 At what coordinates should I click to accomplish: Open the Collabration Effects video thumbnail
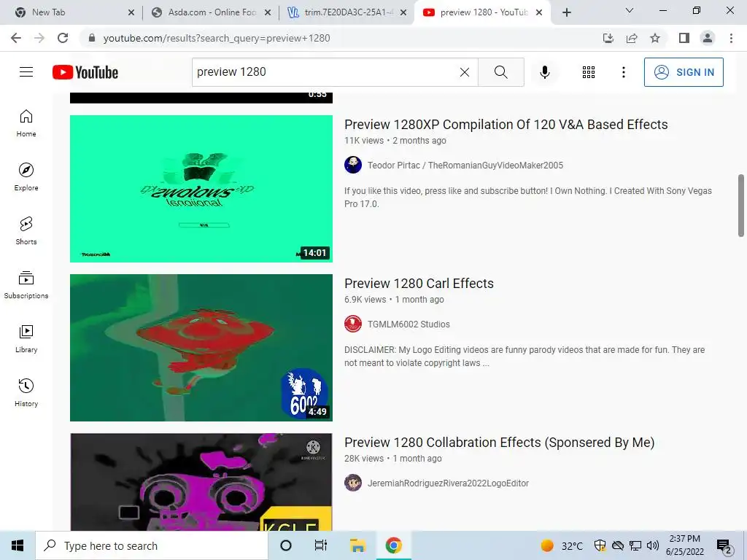201,482
